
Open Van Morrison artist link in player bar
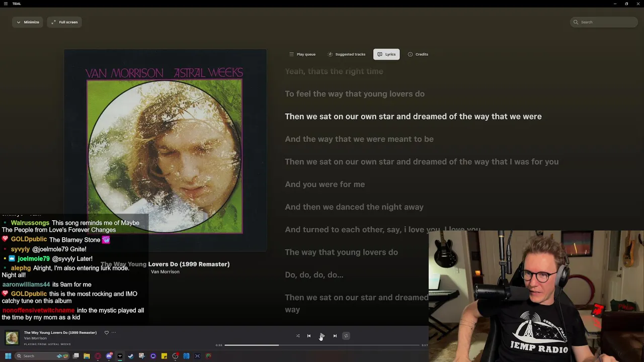(x=35, y=338)
